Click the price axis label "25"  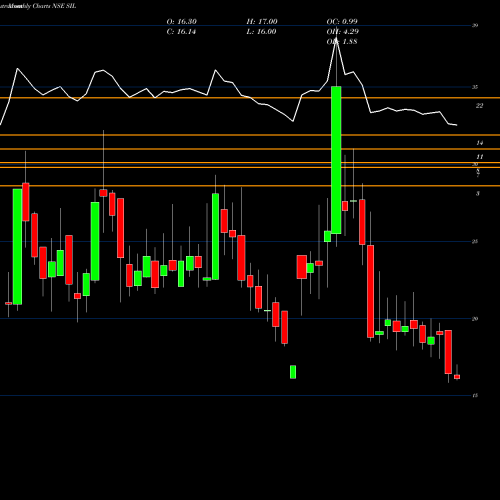(475, 242)
